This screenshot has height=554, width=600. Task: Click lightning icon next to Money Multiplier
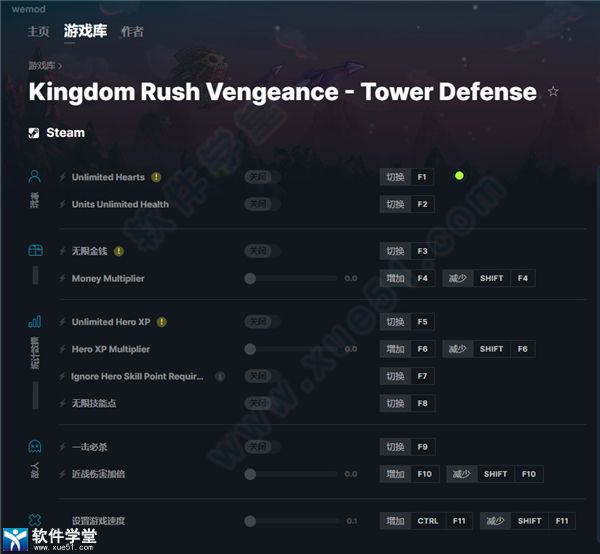tap(62, 279)
